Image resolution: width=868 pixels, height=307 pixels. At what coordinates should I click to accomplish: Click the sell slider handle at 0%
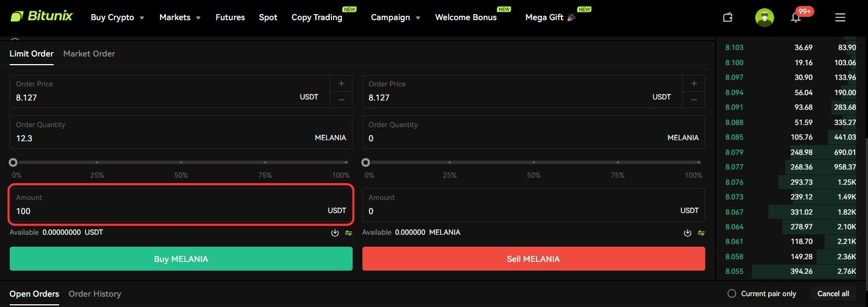point(366,162)
